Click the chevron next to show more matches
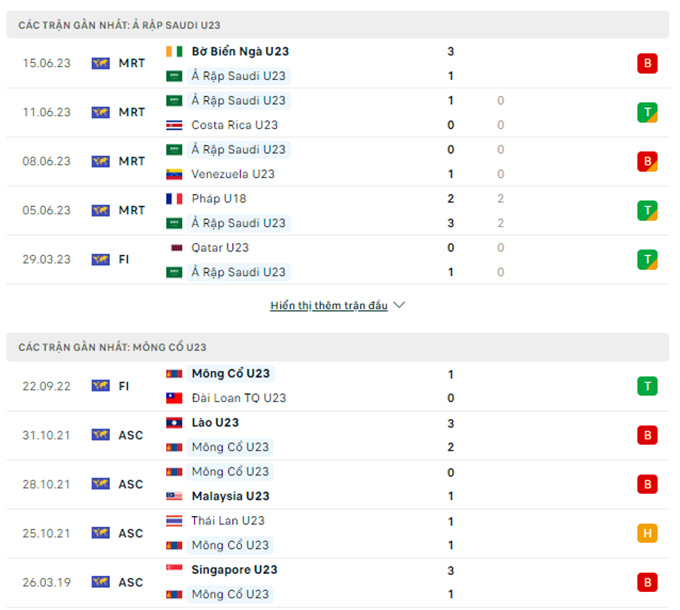This screenshot has width=680, height=610. click(x=399, y=305)
